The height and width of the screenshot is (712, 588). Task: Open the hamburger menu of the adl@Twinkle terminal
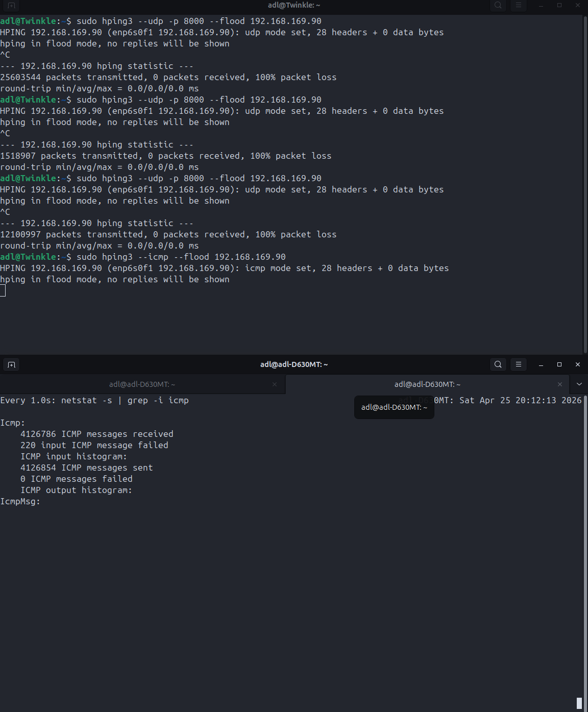tap(519, 5)
